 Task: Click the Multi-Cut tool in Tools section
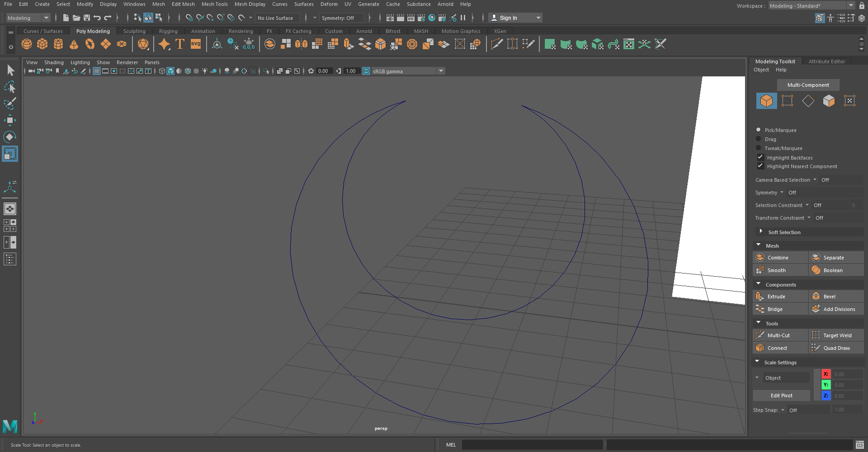point(780,335)
